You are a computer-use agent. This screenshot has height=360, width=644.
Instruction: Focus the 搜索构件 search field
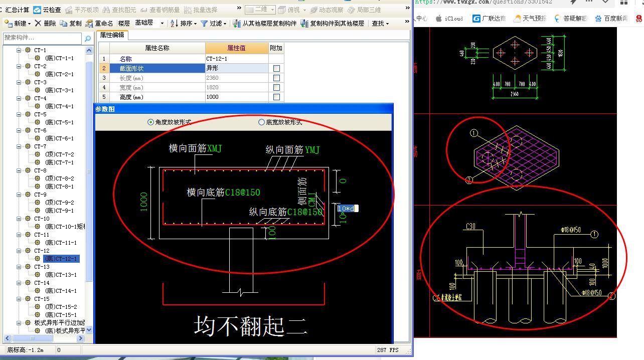(x=43, y=38)
